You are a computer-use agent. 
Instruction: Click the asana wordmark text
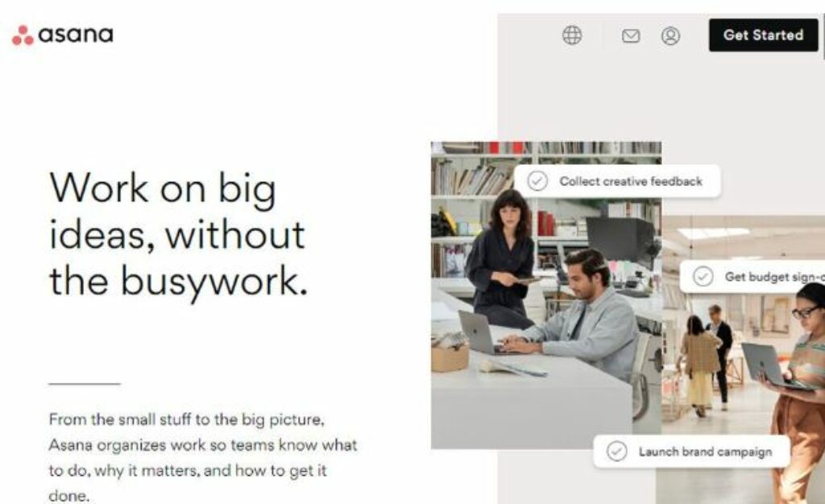coord(76,35)
